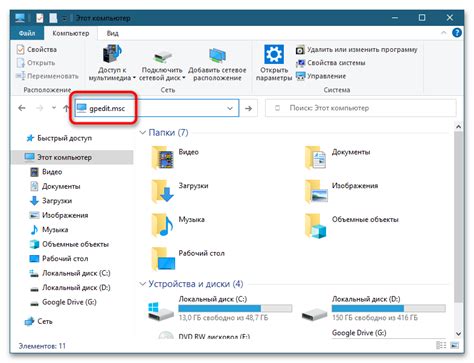The image size is (474, 363).
Task: Select Рабочий стол folder icon in main pane
Action: (x=163, y=259)
